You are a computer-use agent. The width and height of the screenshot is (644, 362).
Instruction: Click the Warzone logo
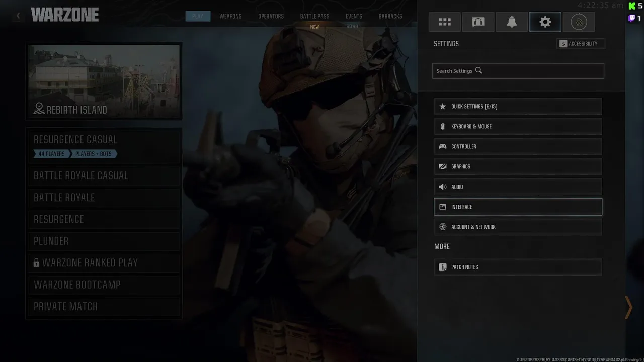click(65, 15)
